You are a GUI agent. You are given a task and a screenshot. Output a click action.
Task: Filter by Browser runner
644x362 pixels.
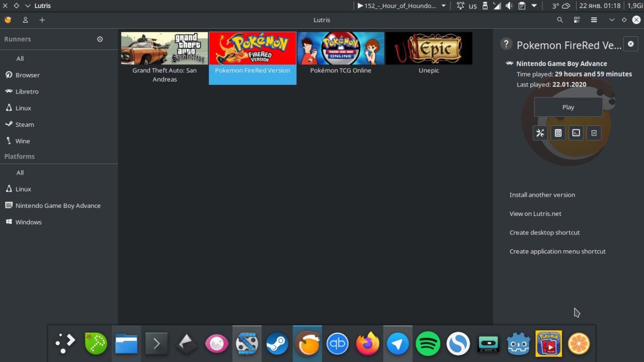point(59,75)
